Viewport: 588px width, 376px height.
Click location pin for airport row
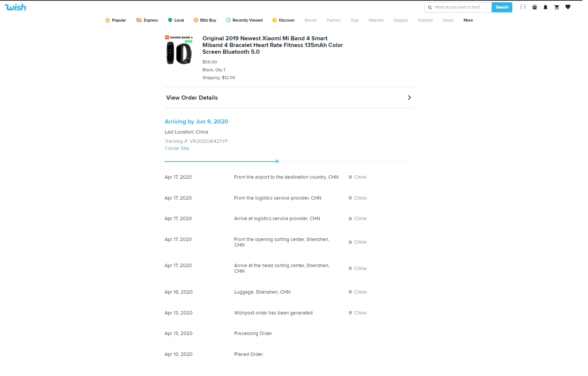click(350, 177)
